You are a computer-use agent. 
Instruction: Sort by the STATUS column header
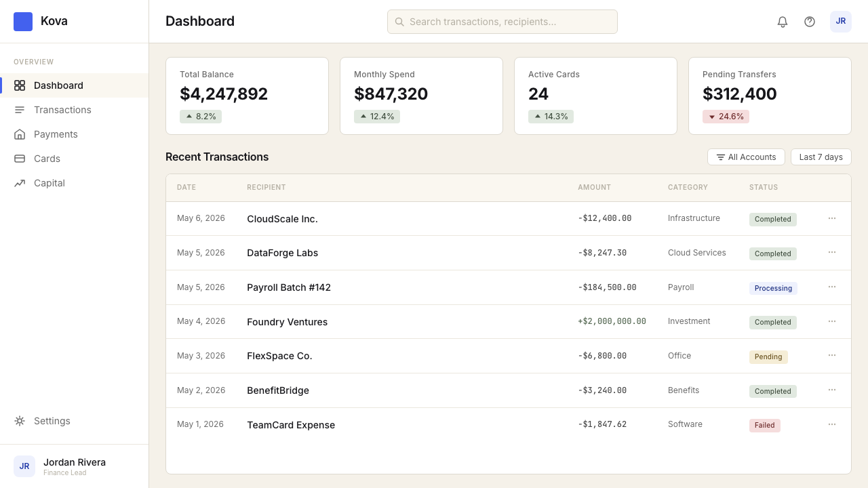point(764,187)
